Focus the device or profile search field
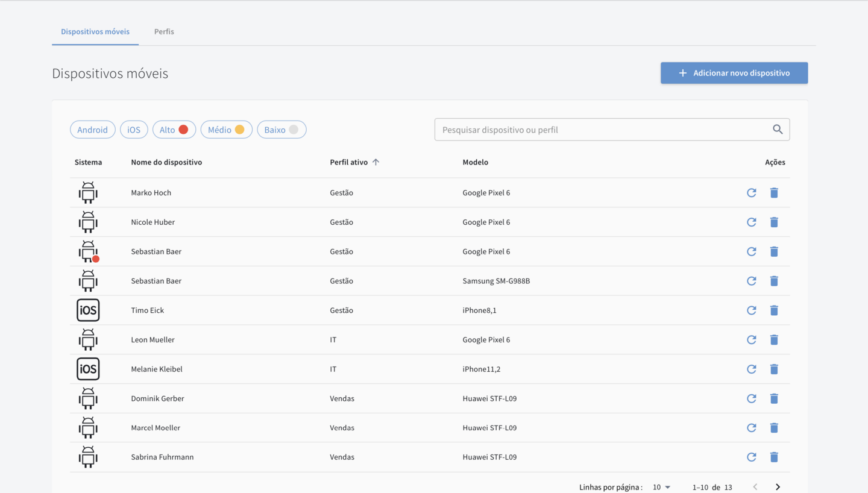This screenshot has width=868, height=493. click(603, 130)
